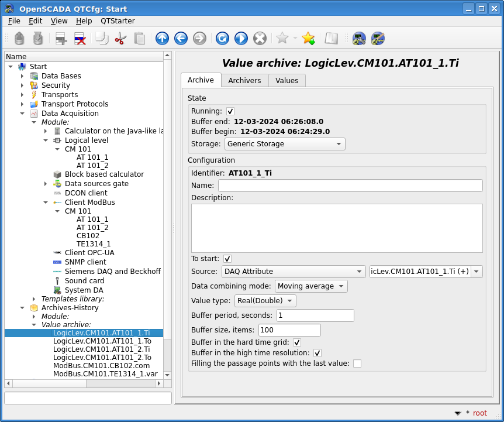504x422 pixels.
Task: Click the Delete item icon with red X
Action: pos(80,39)
